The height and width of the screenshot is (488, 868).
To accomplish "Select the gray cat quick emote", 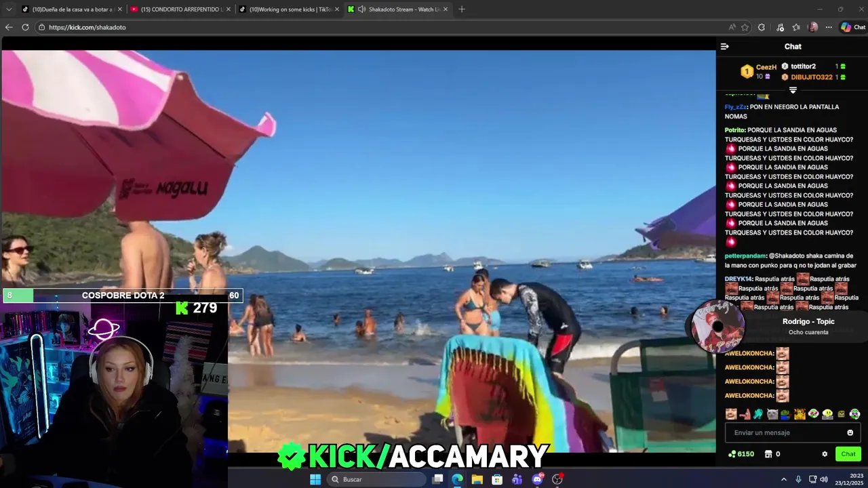I will pos(772,413).
